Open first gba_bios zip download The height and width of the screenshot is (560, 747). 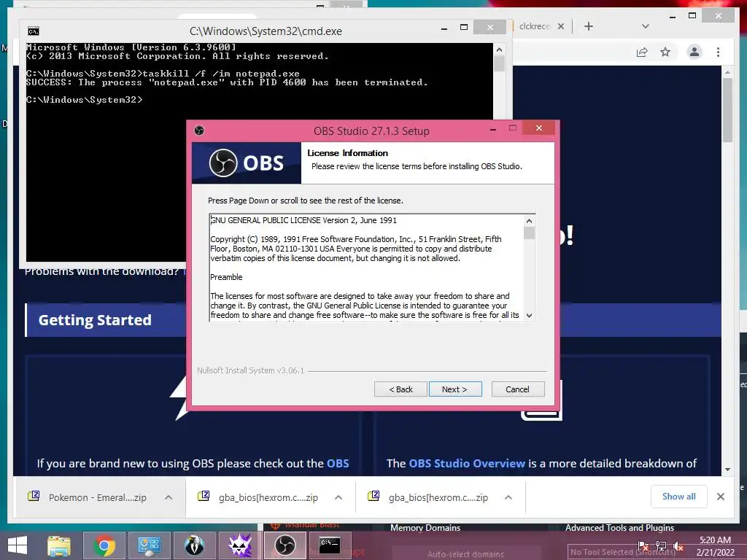click(268, 497)
